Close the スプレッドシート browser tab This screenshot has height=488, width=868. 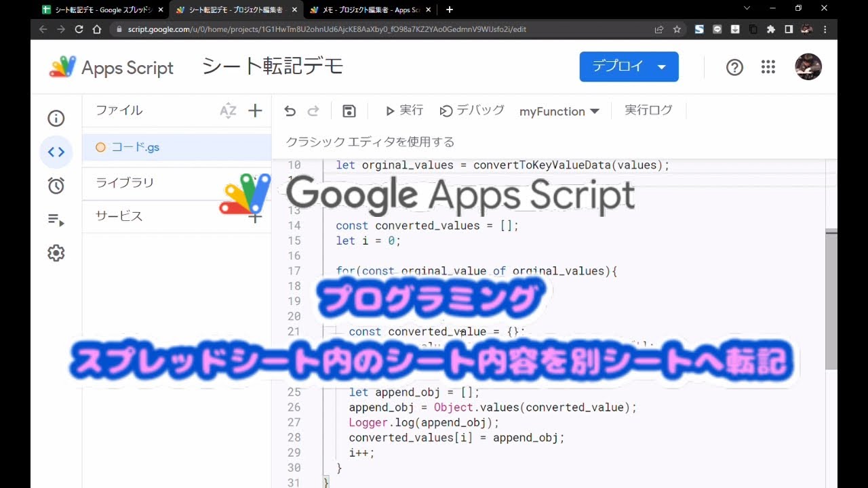pyautogui.click(x=161, y=9)
